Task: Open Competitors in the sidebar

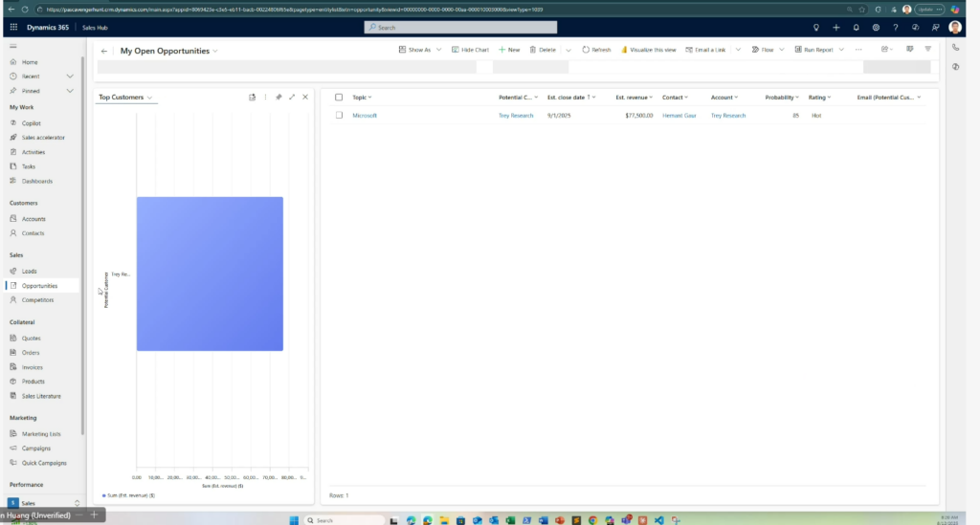Action: (37, 300)
